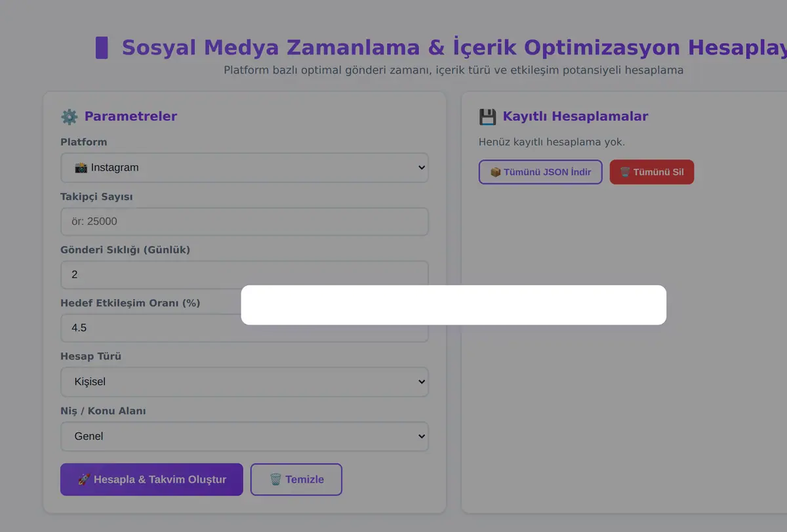The height and width of the screenshot is (532, 787).
Task: Click the Takipçi Sayısı input field
Action: [244, 222]
